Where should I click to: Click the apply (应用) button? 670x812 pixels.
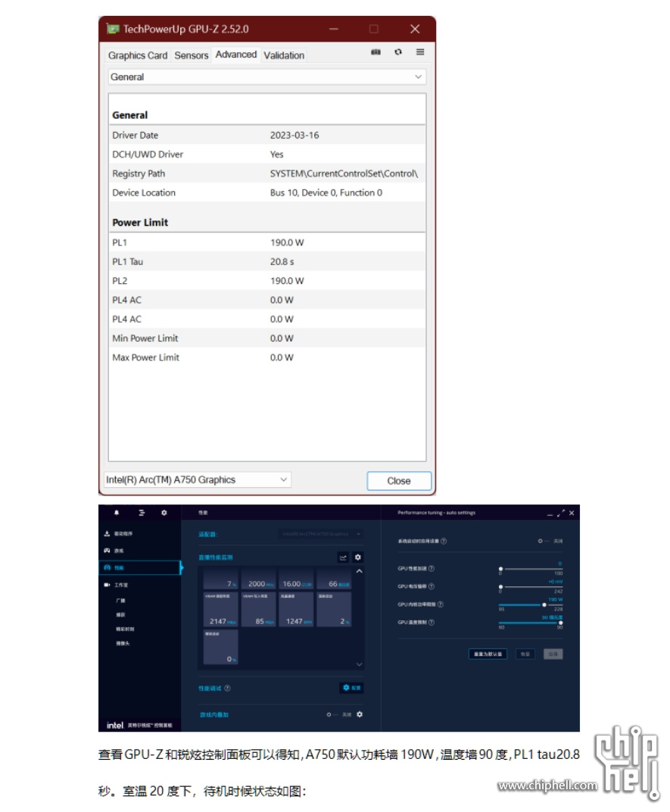pos(553,654)
